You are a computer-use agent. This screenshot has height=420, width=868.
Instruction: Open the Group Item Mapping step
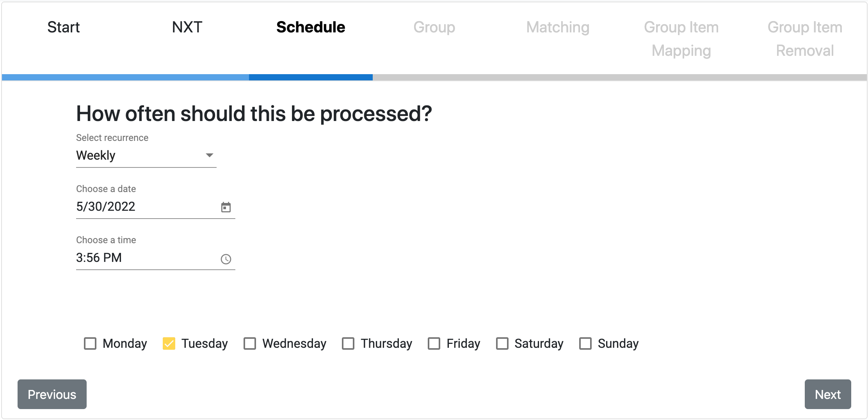681,39
